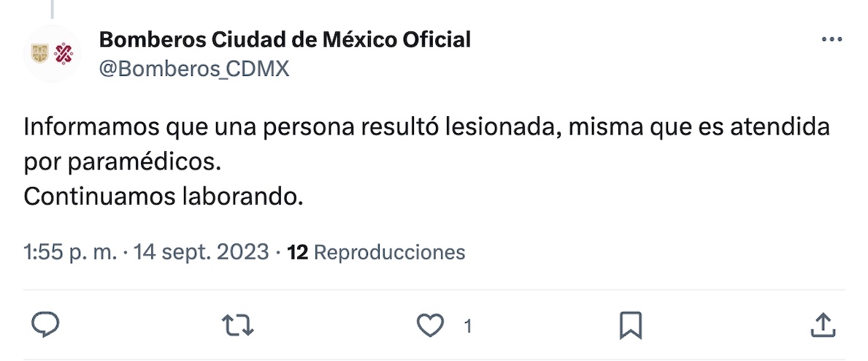Screen dimensions: 868x361
Task: Click the thread connector line above avatar
Action: [x=52, y=7]
